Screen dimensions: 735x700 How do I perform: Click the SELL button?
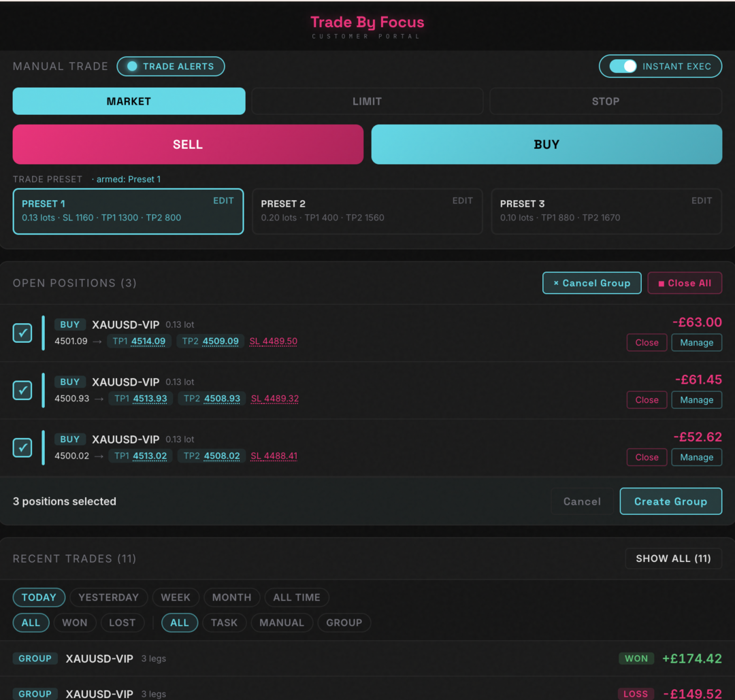click(188, 144)
